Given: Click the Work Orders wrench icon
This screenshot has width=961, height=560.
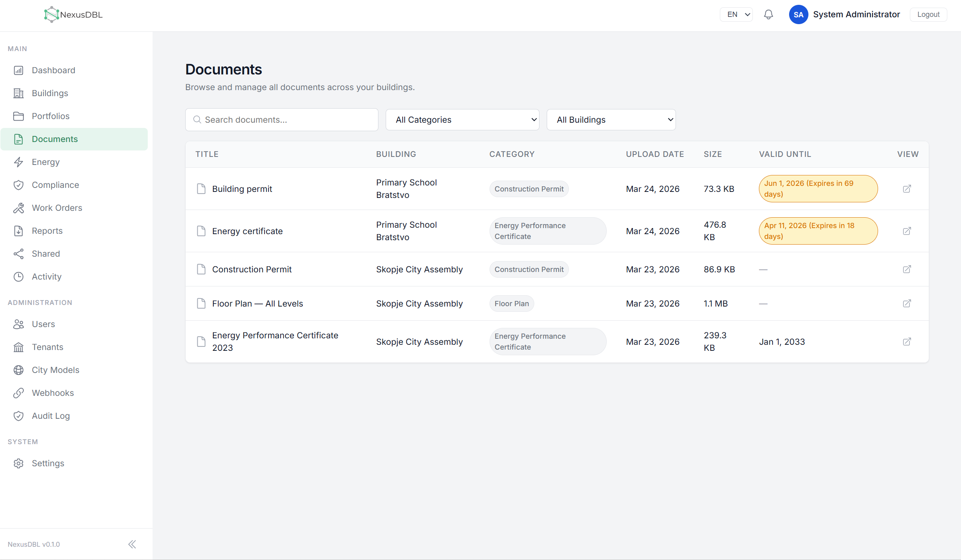Looking at the screenshot, I should (x=19, y=208).
